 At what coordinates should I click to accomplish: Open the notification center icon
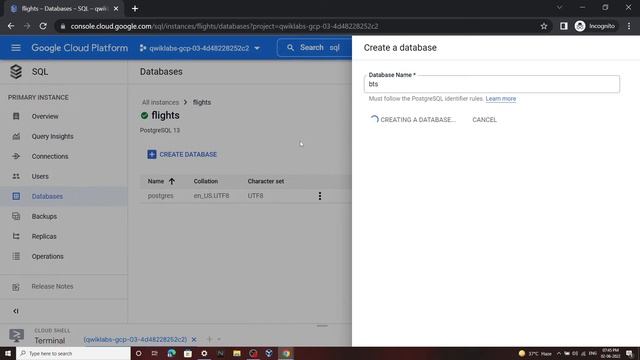(629, 353)
